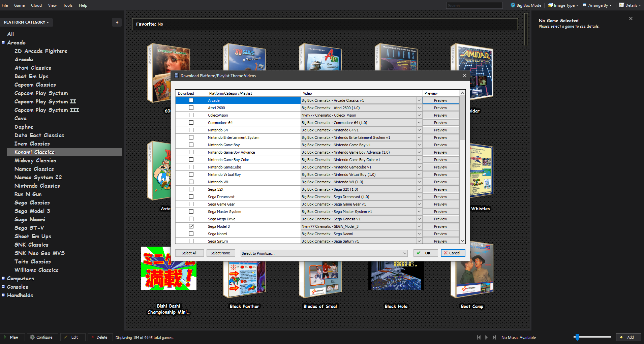Adjust the box image size slider
The height and width of the screenshot is (344, 644).
click(577, 337)
